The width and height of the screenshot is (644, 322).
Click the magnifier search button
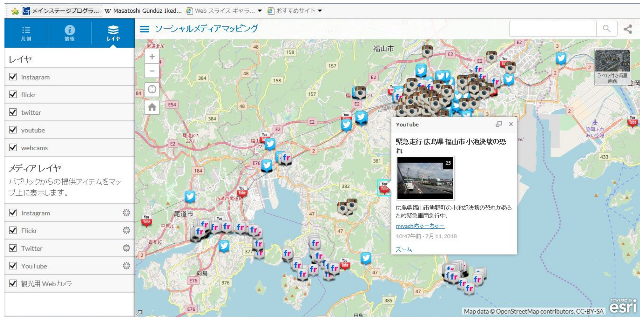coord(606,29)
